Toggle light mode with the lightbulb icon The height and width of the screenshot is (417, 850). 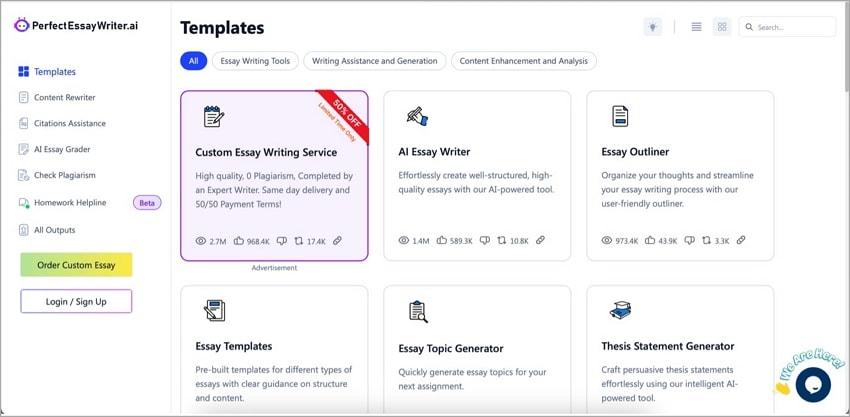click(653, 27)
